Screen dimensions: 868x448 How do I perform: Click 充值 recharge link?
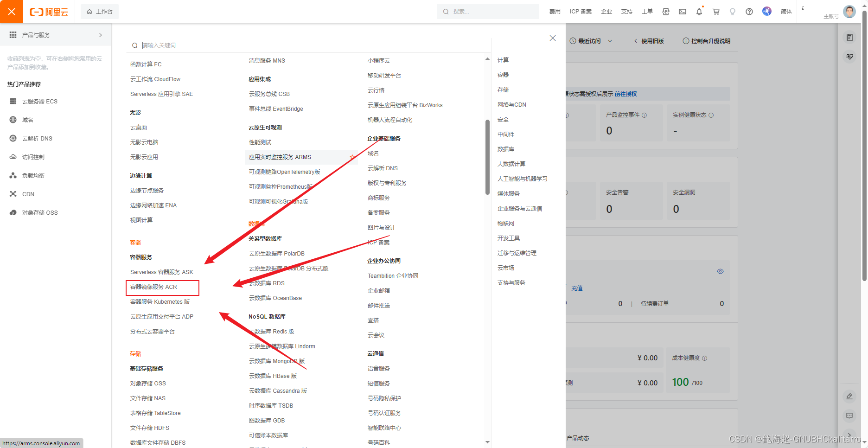coord(577,288)
